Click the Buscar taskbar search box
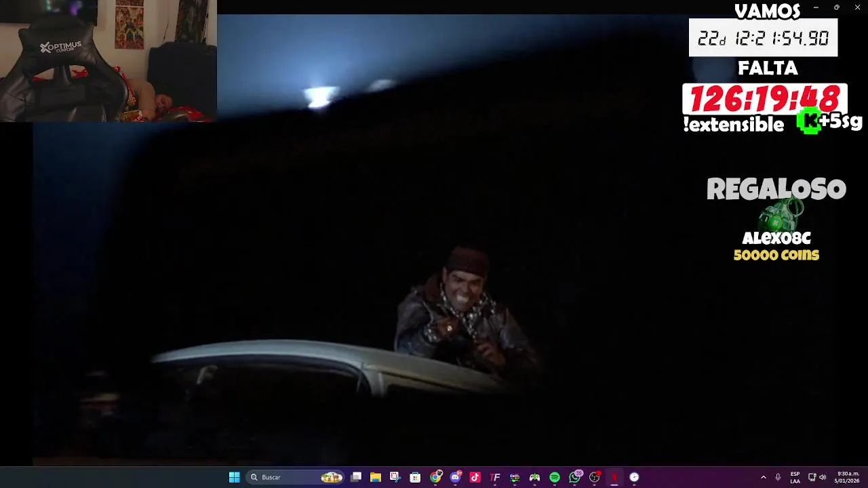 [x=294, y=477]
